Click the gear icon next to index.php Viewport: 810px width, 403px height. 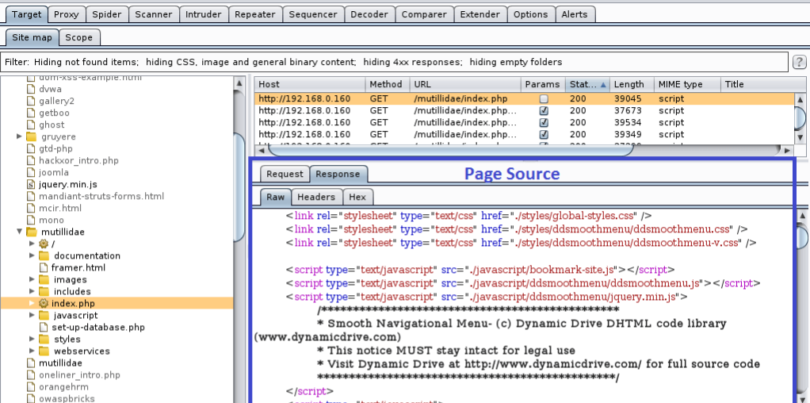pyautogui.click(x=44, y=301)
